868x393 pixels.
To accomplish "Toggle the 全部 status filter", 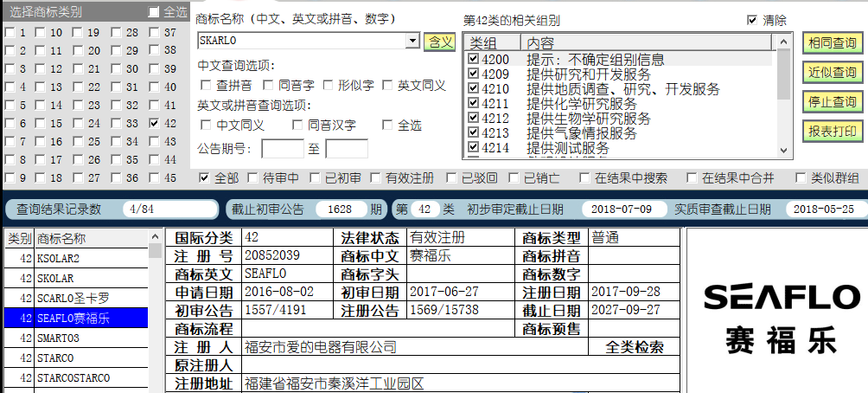I will point(204,178).
